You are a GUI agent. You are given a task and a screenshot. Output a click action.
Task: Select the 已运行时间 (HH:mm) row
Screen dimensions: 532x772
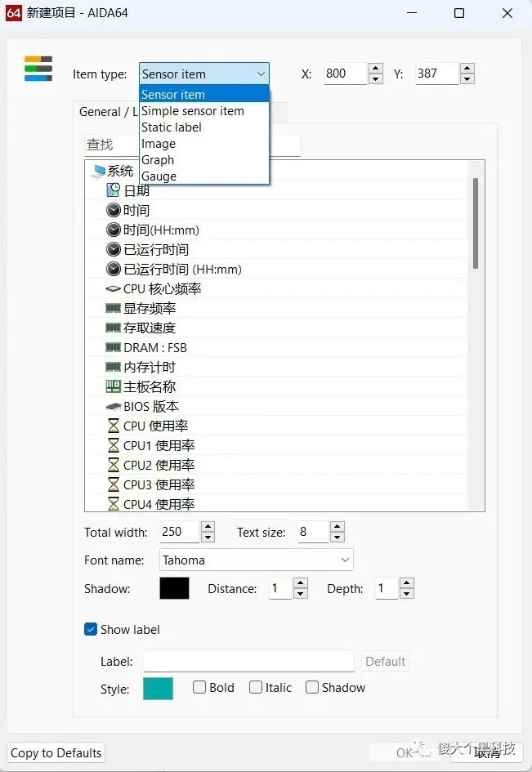coord(276,270)
